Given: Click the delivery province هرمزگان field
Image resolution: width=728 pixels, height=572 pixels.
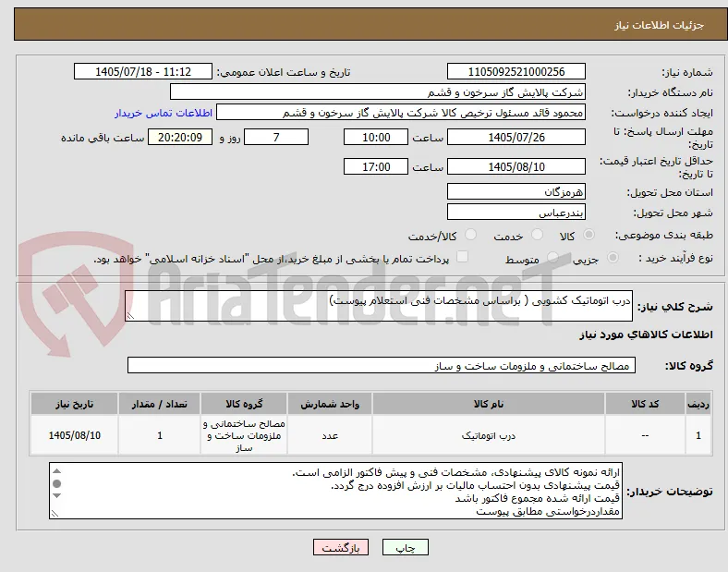Looking at the screenshot, I should (x=516, y=191).
